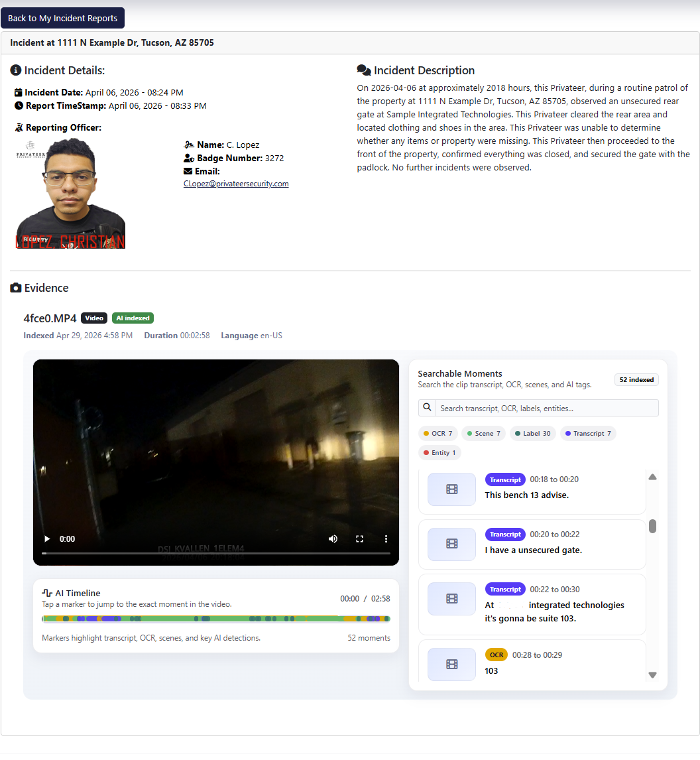
Task: Toggle the Entity 1 filter chip
Action: click(x=439, y=452)
